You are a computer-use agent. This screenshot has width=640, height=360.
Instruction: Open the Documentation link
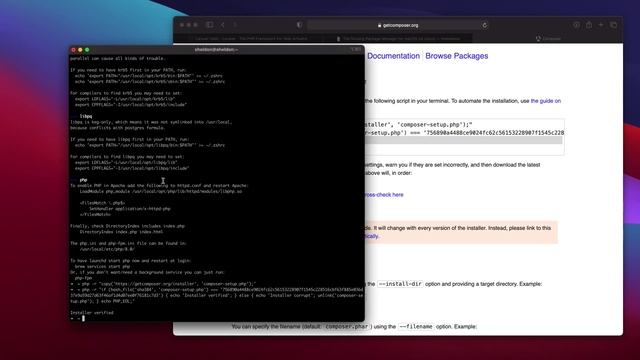(393, 56)
